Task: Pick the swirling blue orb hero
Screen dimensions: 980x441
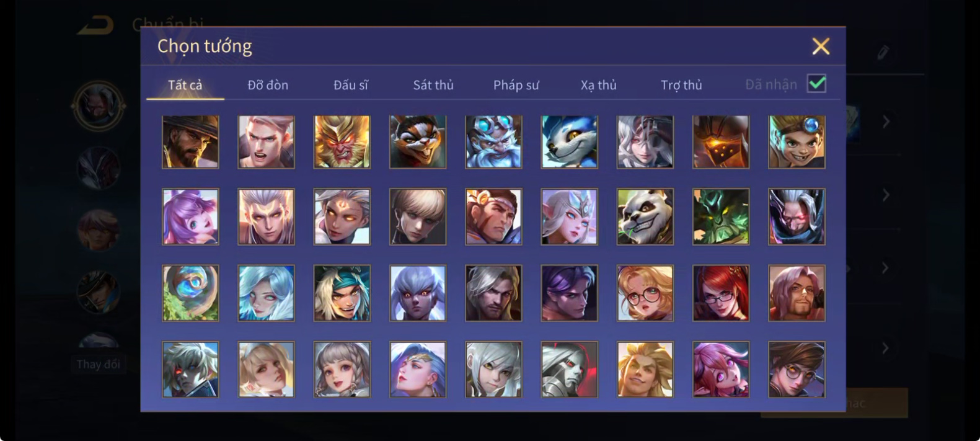Action: point(190,293)
